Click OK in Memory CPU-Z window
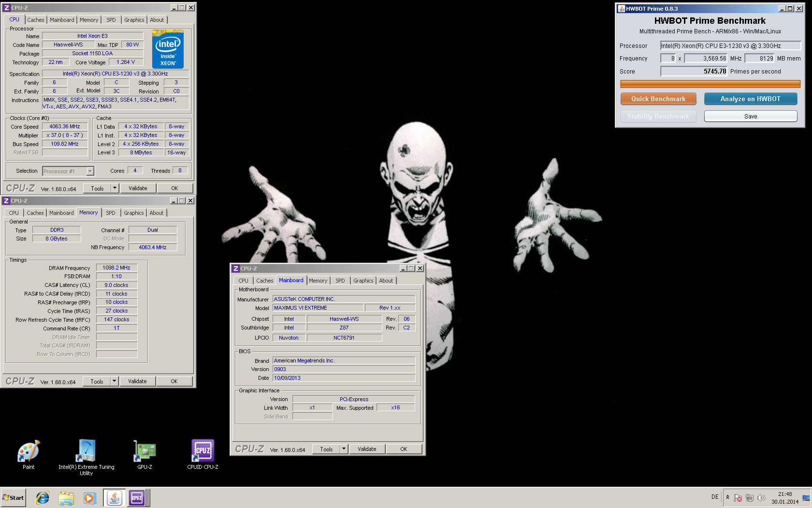This screenshot has width=812, height=508. click(x=174, y=381)
